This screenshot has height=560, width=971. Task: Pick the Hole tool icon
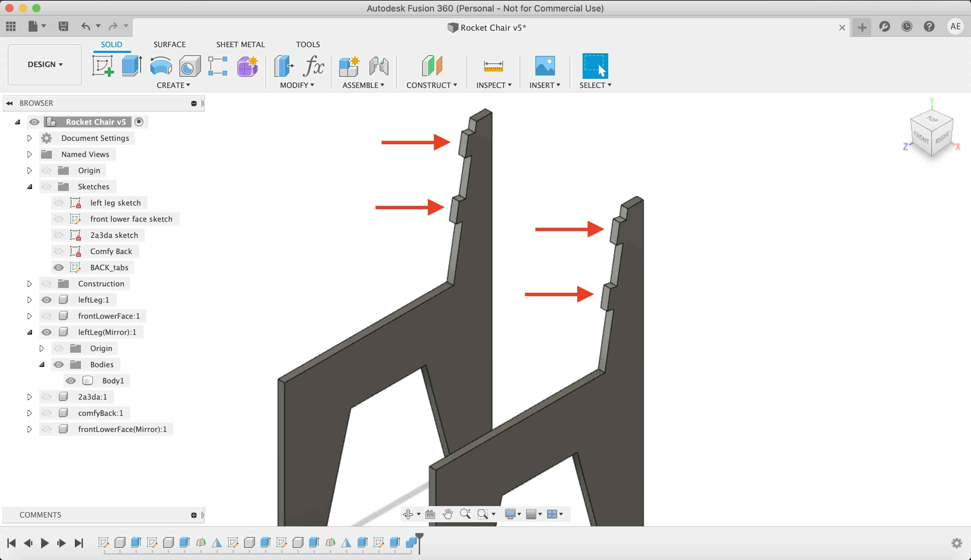(x=190, y=66)
